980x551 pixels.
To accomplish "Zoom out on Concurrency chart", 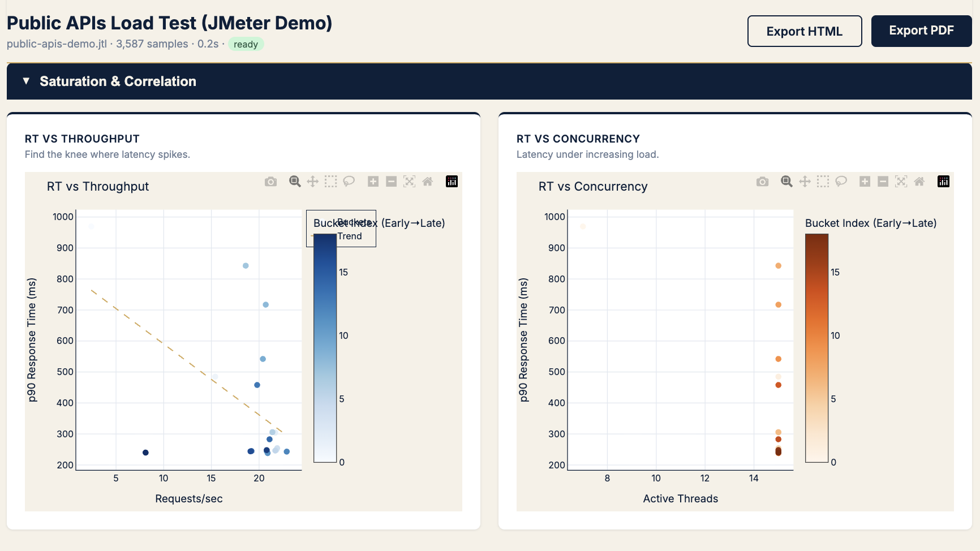I will 883,182.
